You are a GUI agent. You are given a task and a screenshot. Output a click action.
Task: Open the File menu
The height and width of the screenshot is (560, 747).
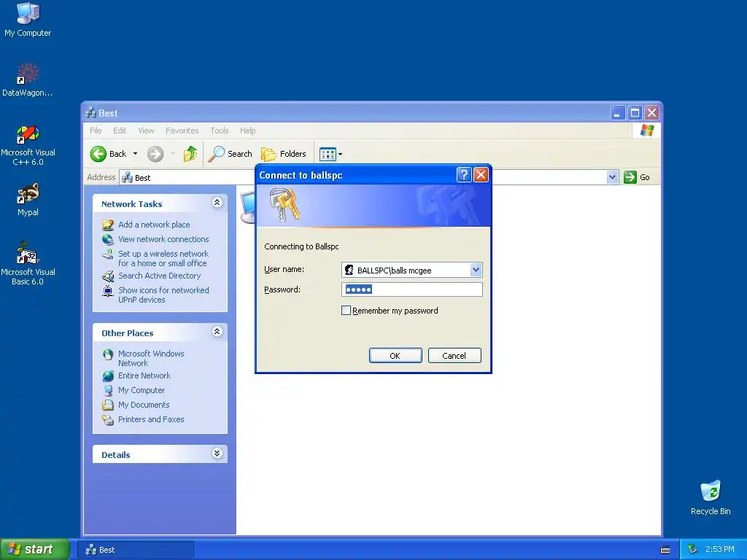point(96,131)
